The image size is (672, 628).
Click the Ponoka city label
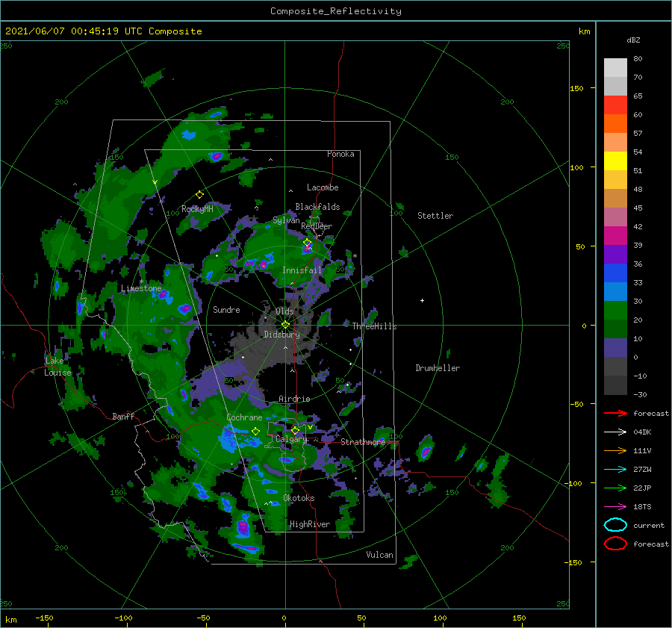point(340,154)
